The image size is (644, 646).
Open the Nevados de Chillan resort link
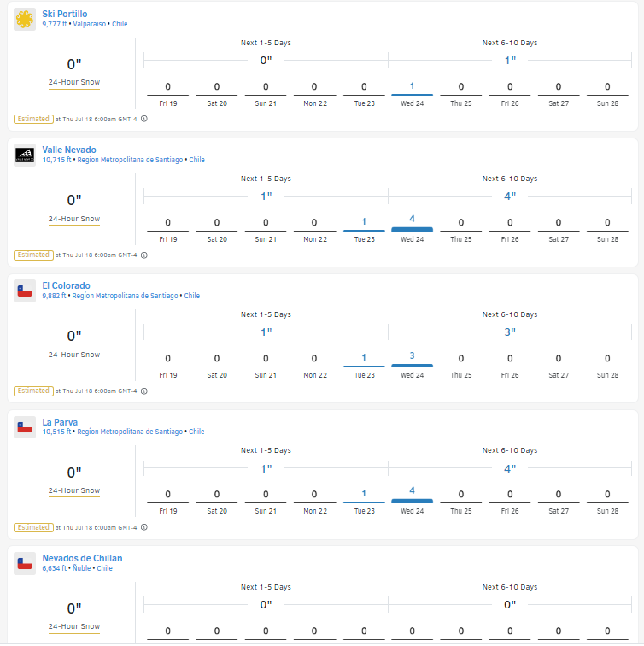[x=82, y=558]
